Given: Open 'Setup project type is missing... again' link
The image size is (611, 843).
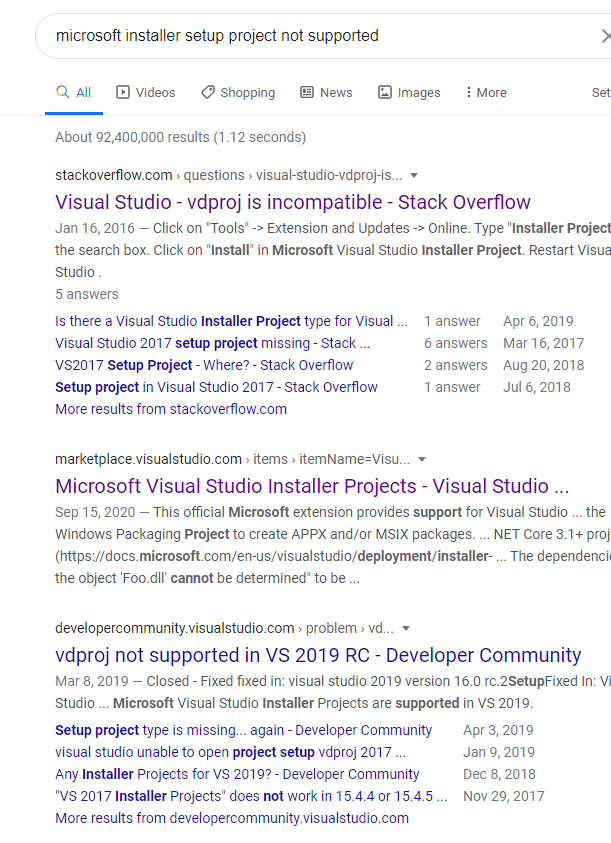Looking at the screenshot, I should pyautogui.click(x=243, y=730).
